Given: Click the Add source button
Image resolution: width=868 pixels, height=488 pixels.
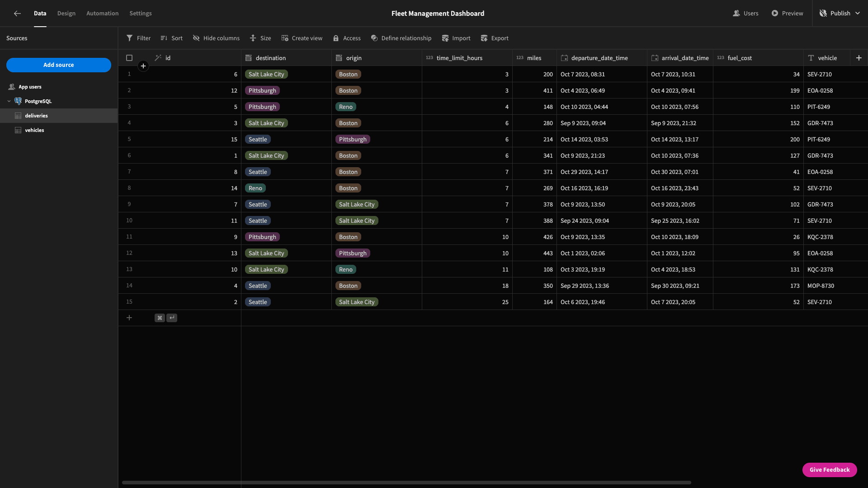Looking at the screenshot, I should coord(59,65).
